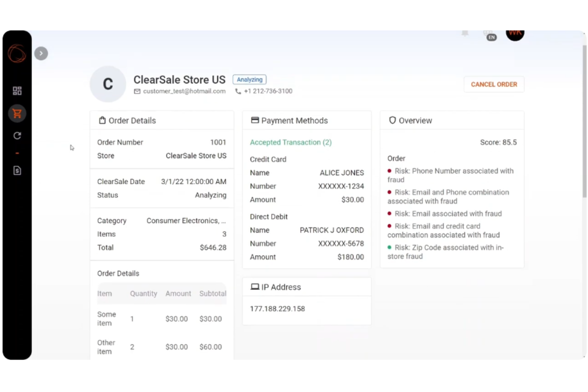Click the Subtotal column header
588x392 pixels.
pyautogui.click(x=213, y=294)
